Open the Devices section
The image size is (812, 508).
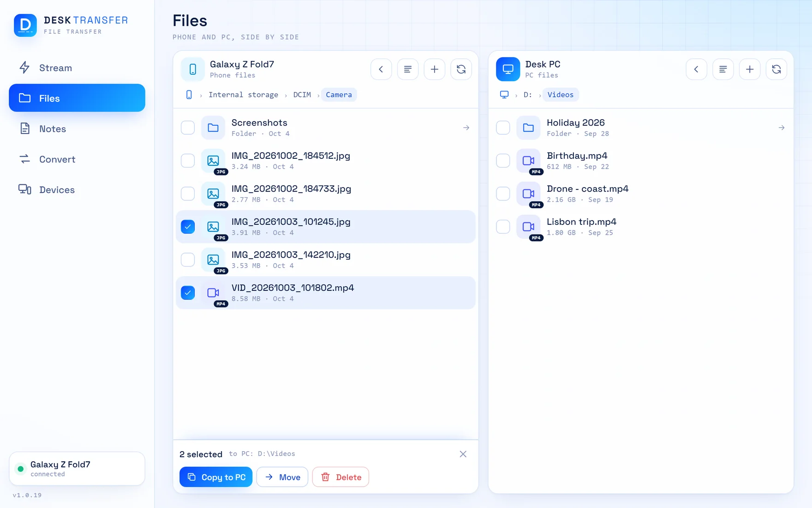[x=77, y=190]
